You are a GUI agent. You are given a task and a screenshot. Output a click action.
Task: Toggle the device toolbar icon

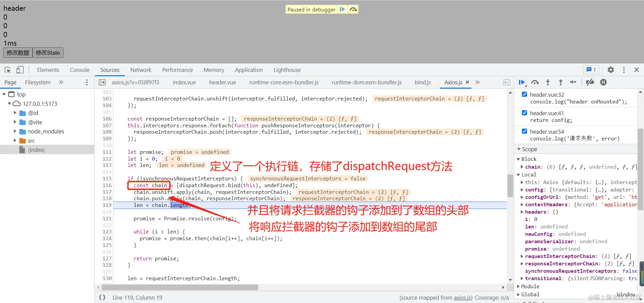click(x=20, y=70)
